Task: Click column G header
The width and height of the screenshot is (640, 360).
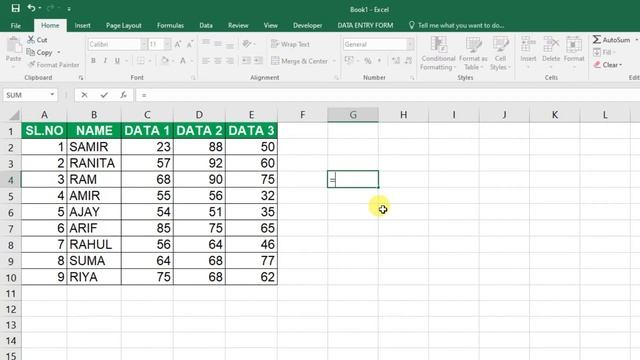Action: point(353,115)
